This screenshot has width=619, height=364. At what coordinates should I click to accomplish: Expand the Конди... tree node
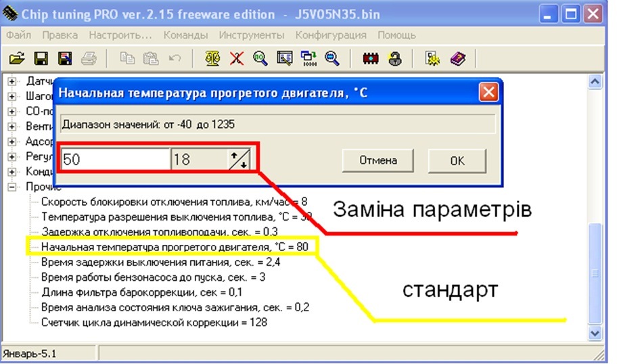pos(12,172)
